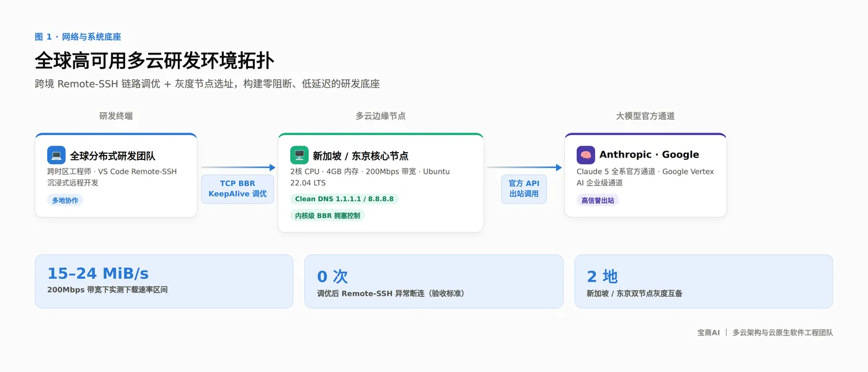Image resolution: width=868 pixels, height=372 pixels.
Task: Click the TCP BBR KeepAlive 调优 label box
Action: click(x=237, y=188)
